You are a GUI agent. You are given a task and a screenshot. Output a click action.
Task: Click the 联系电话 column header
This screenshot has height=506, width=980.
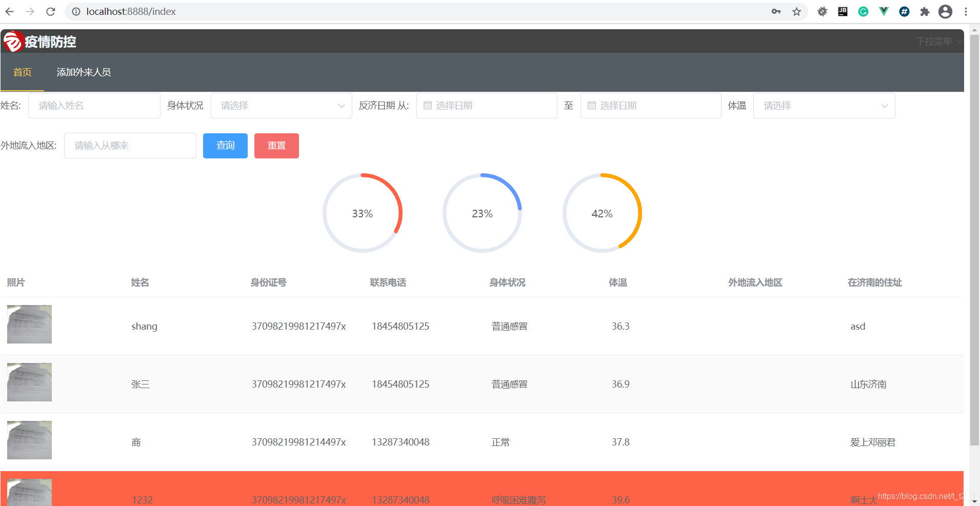pyautogui.click(x=388, y=282)
